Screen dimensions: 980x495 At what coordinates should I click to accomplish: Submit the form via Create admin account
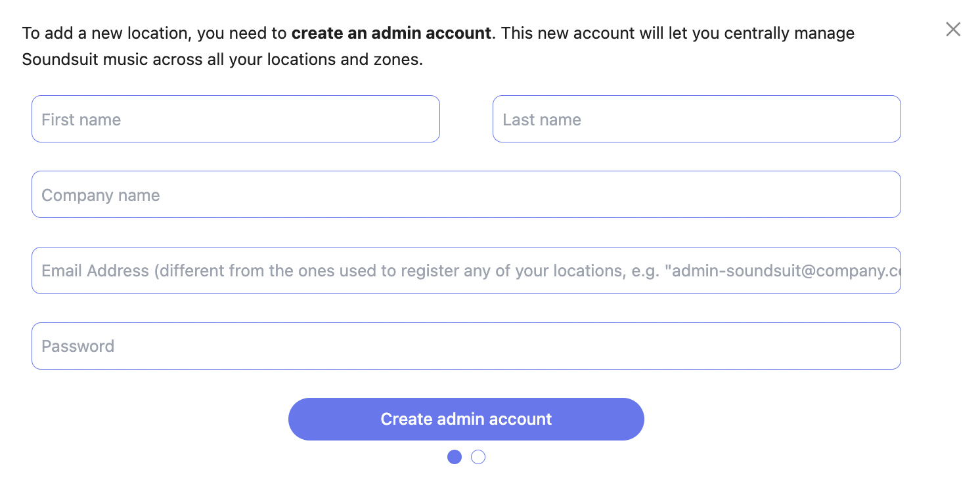(x=466, y=419)
